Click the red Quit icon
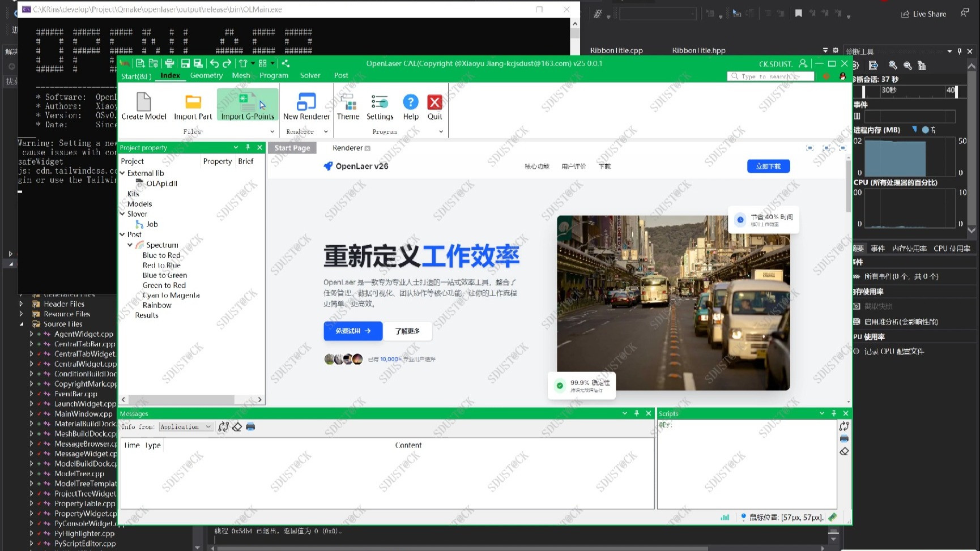The image size is (980, 551). click(435, 102)
